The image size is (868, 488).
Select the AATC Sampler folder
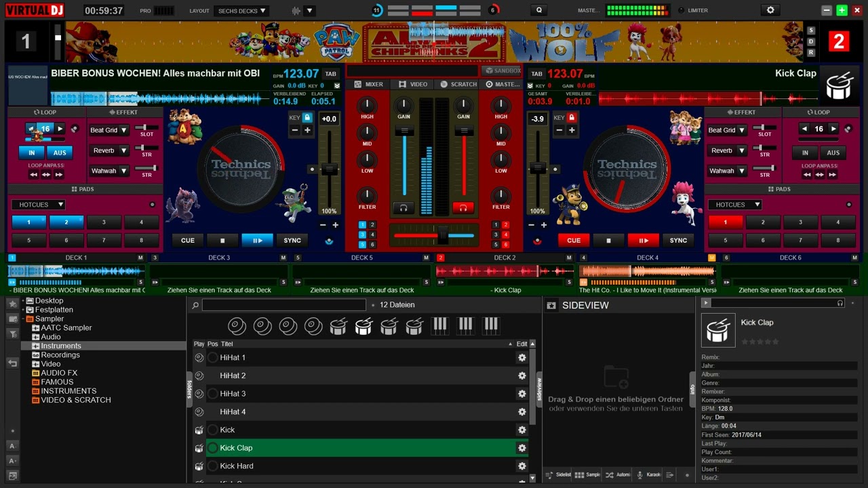[66, 328]
